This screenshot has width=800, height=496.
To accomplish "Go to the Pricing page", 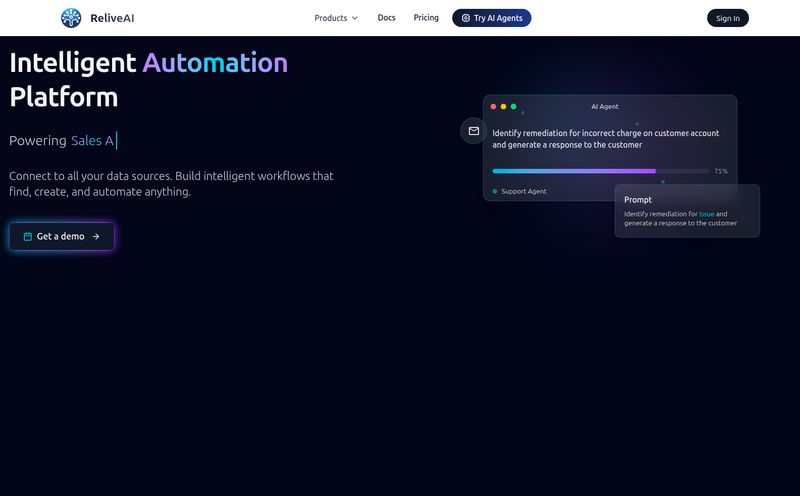I will [x=426, y=17].
